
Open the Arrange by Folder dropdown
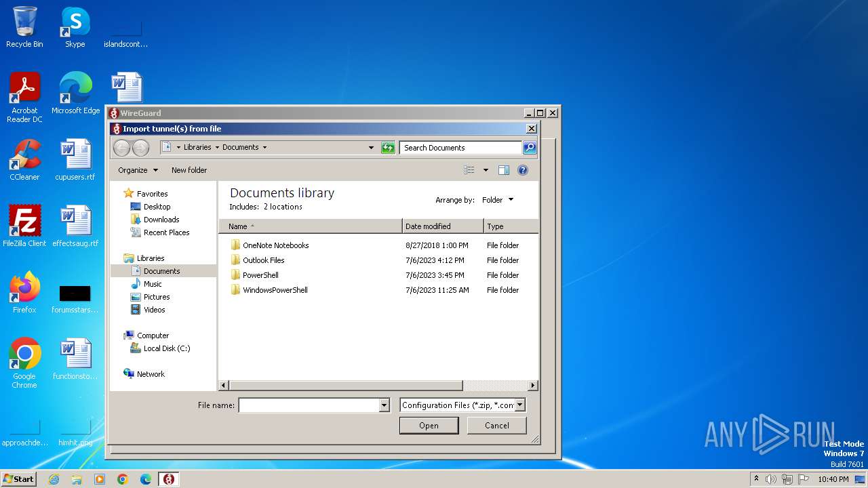tap(498, 200)
